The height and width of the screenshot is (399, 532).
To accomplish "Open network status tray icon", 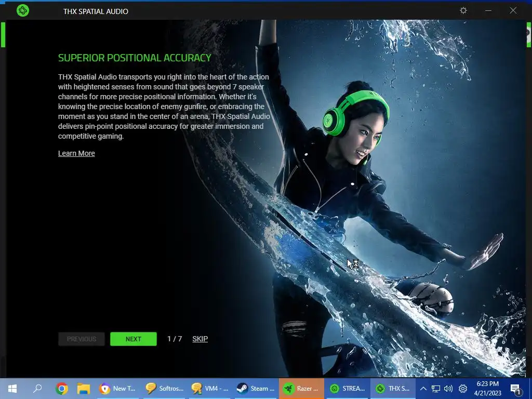I will click(x=436, y=389).
